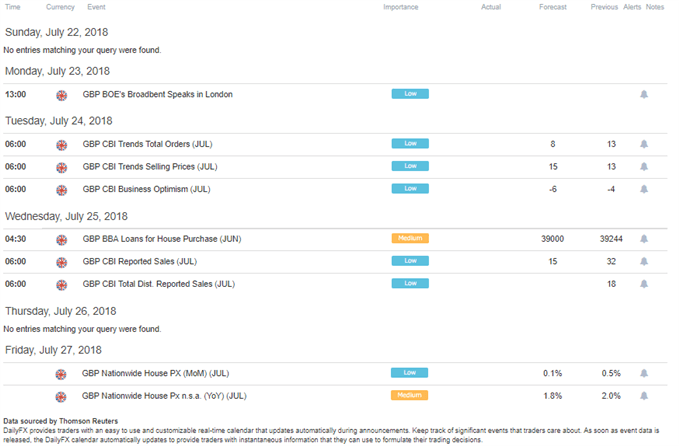Click the Data sourced by Thomson Reuters text
Viewport: 679px width, 446px height.
[x=61, y=421]
